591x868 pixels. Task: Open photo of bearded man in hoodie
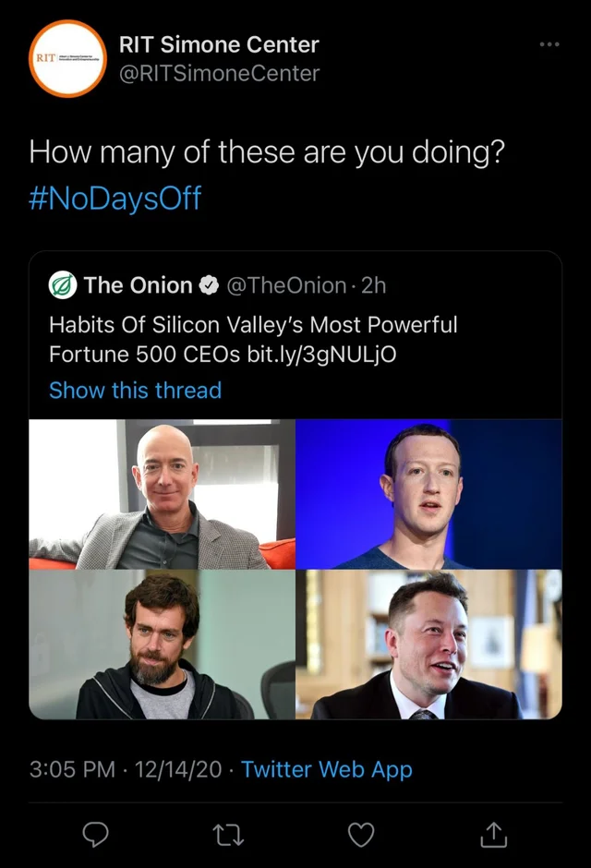[163, 645]
